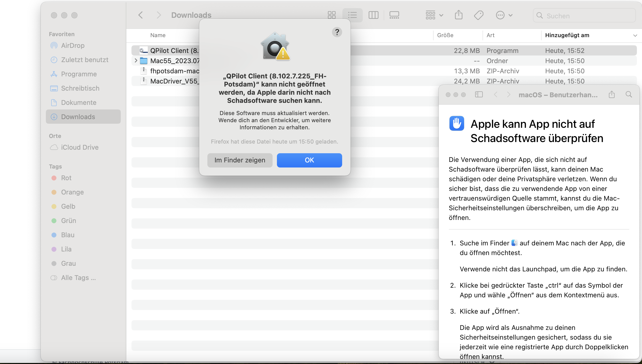Click search icon in the help window
642x364 pixels.
[629, 95]
